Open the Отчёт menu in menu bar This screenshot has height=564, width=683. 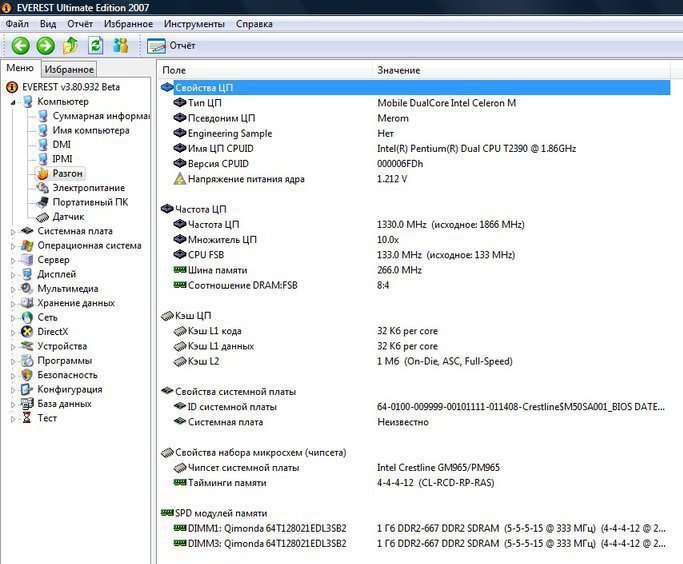click(x=80, y=24)
